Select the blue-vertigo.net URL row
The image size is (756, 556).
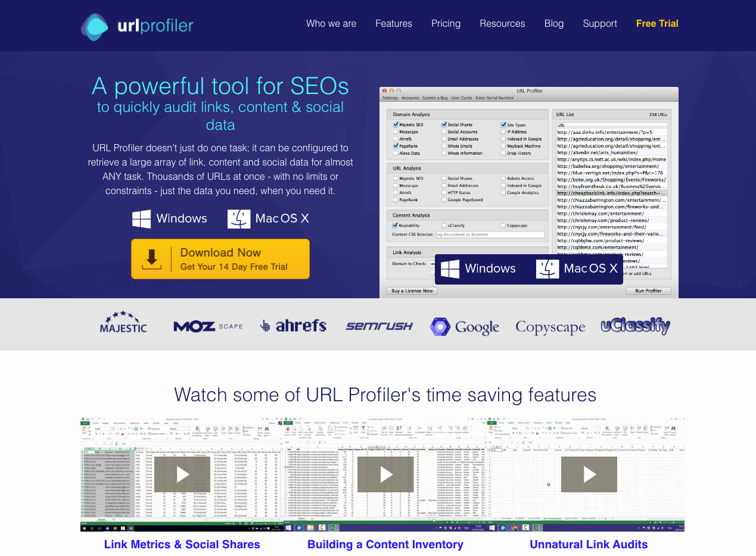(611, 173)
